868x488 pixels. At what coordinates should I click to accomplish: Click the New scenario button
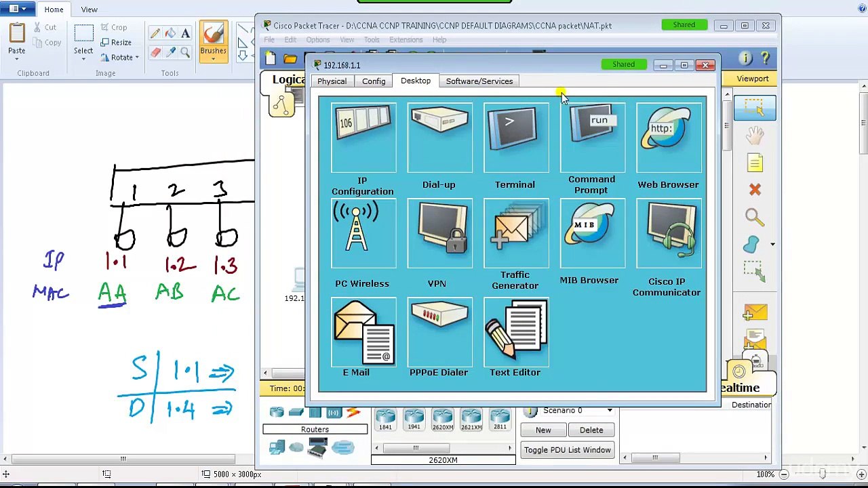543,430
